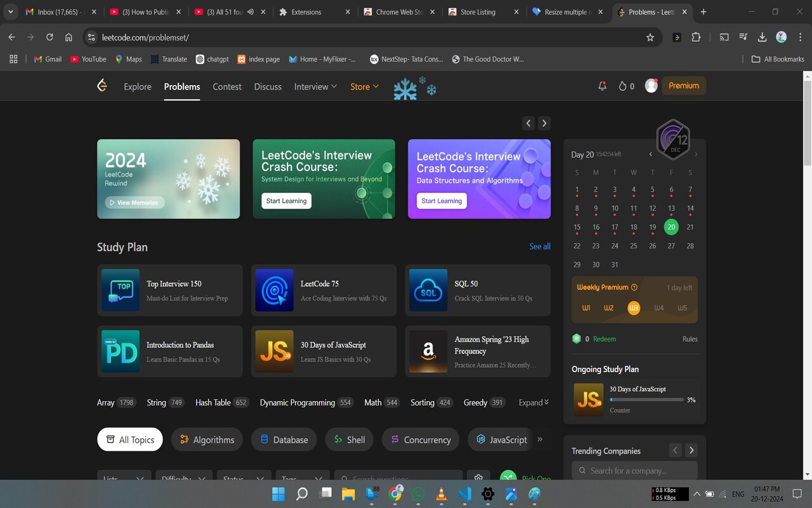Screen dimensions: 812x508
Task: Click the Premium button
Action: (x=683, y=85)
